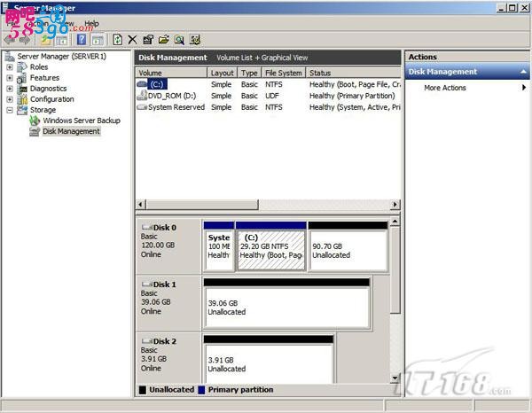This screenshot has width=532, height=413.
Task: Click the Settings wizard toolbar icon
Action: click(195, 40)
